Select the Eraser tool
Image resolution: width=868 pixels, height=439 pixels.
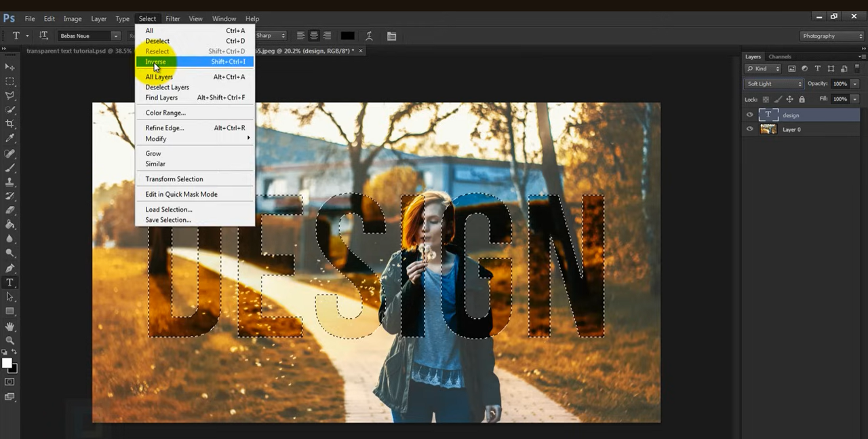(9, 210)
